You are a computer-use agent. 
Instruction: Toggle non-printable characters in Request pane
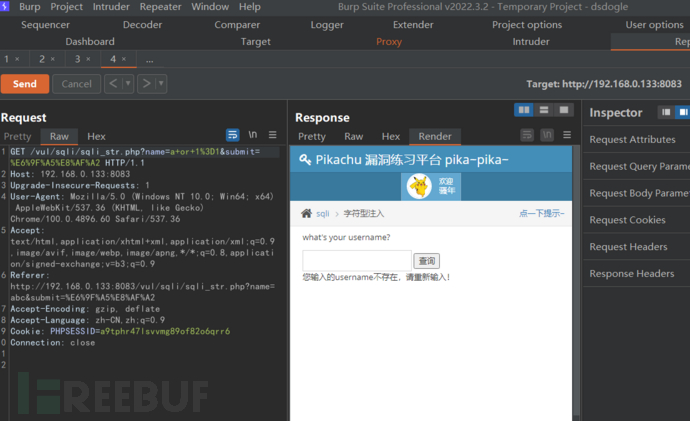[253, 135]
